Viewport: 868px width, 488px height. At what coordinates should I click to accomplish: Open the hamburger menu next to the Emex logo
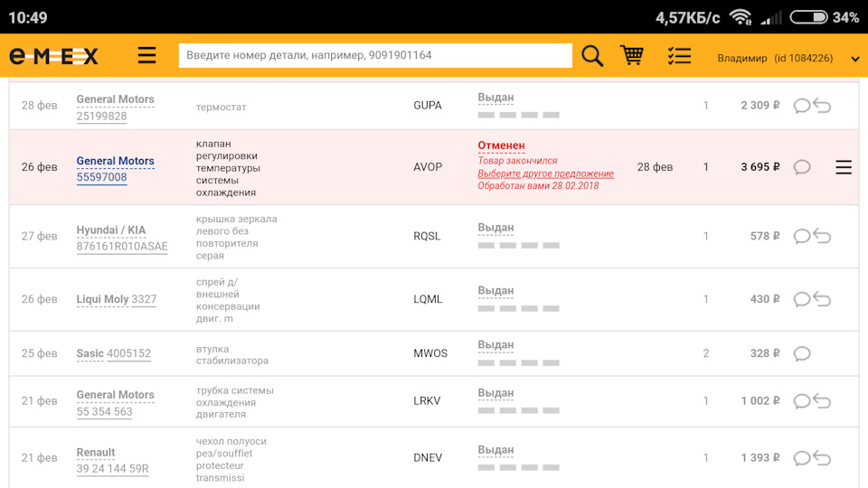pyautogui.click(x=146, y=55)
